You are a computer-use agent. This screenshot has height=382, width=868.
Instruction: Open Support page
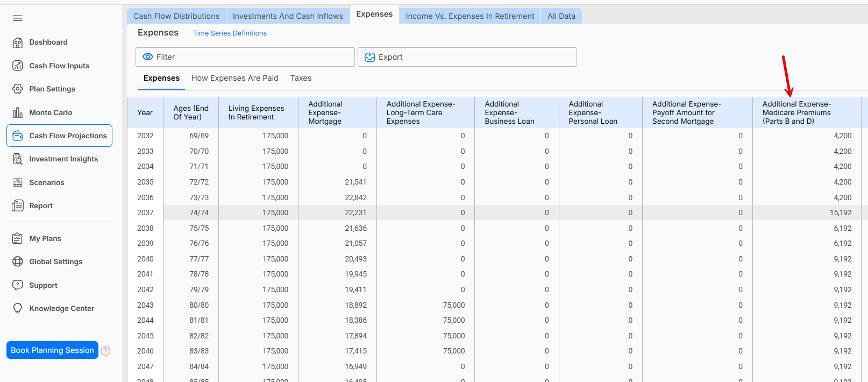point(43,285)
